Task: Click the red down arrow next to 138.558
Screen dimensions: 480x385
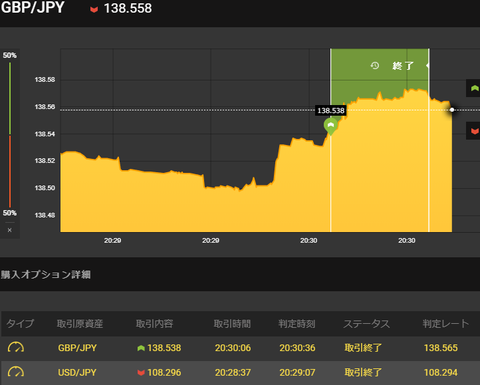Action: (94, 9)
